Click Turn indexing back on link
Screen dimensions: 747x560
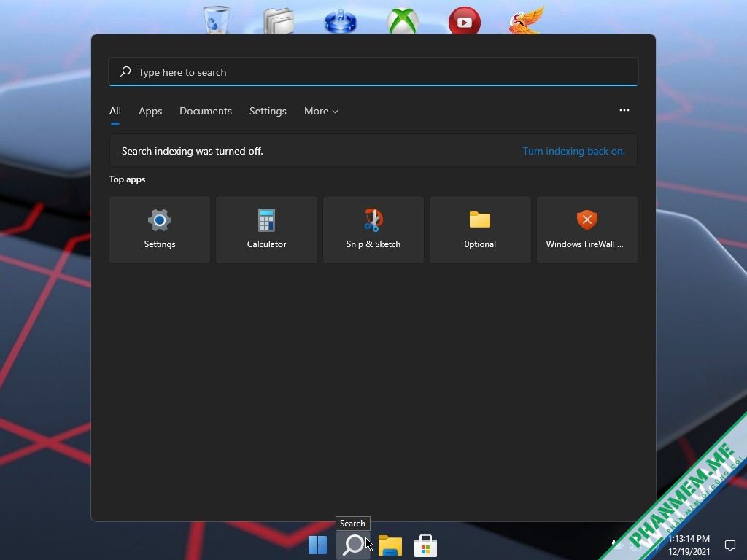coord(573,151)
